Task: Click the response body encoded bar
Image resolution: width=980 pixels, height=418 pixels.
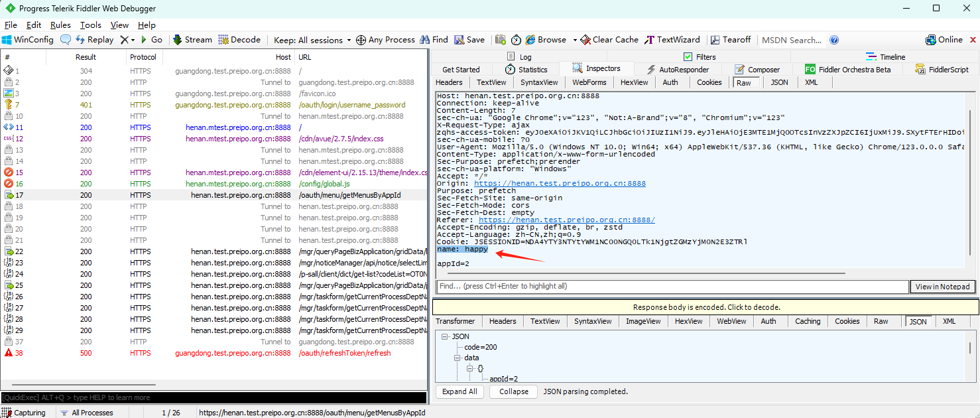Action: tap(706, 307)
